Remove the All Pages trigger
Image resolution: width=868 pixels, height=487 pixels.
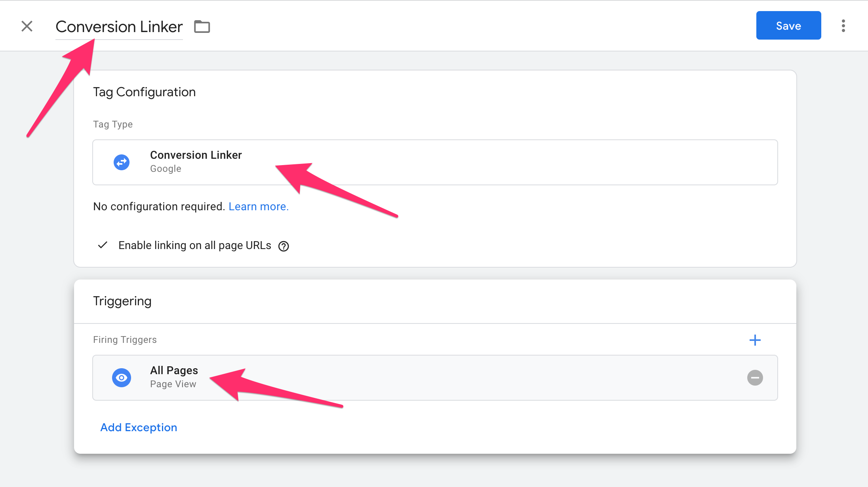(x=755, y=378)
